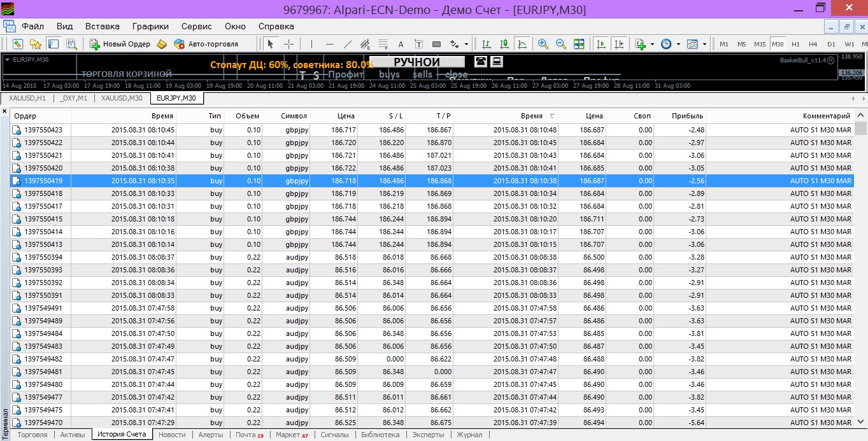Image resolution: width=868 pixels, height=441 pixels.
Task: Open the templates dropdown arrow
Action: 704,45
